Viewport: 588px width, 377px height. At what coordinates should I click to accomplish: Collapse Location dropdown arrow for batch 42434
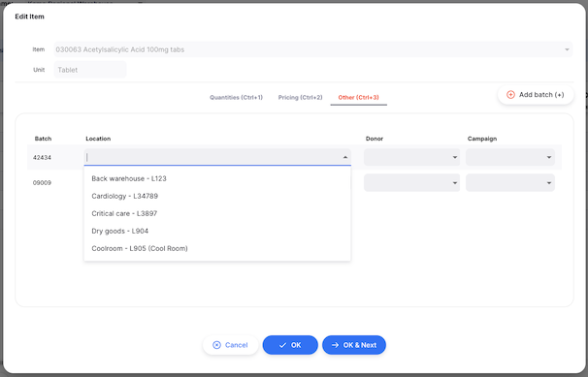click(345, 157)
